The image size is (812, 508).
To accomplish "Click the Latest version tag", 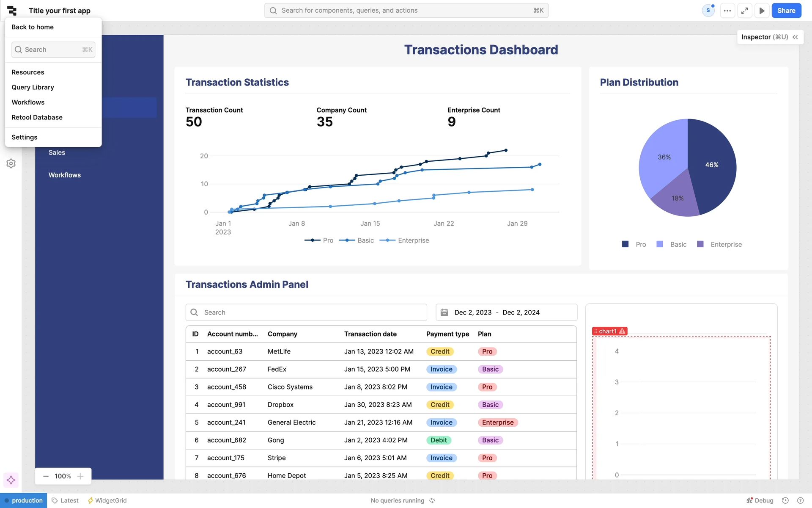I will [65, 500].
